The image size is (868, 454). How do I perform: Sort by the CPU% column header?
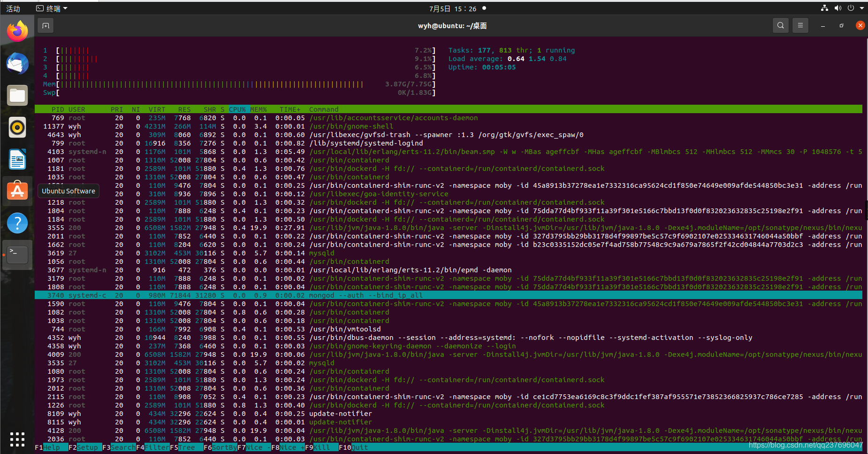[237, 109]
